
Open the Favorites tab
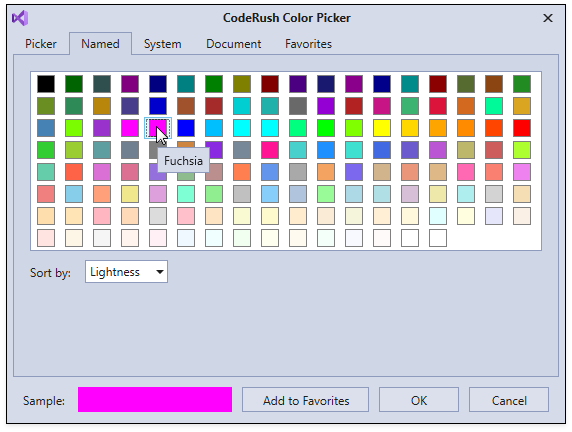(308, 44)
